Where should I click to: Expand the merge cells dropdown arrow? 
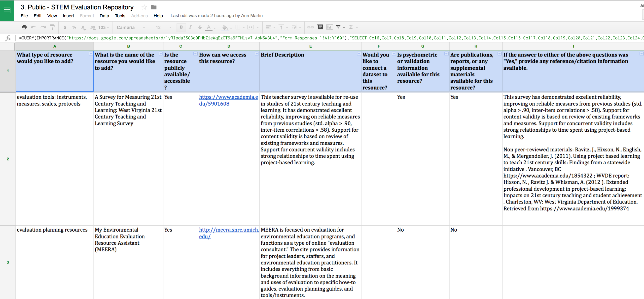pyautogui.click(x=257, y=28)
